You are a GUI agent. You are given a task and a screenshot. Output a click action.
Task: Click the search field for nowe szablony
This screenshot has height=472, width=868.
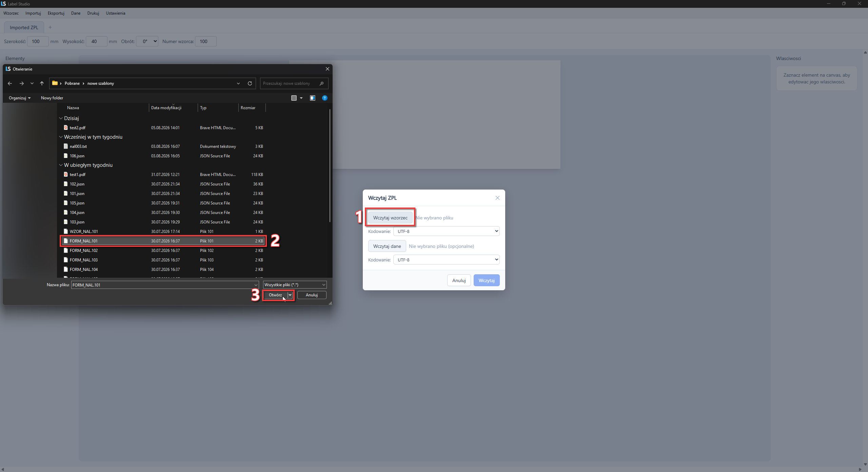point(294,83)
